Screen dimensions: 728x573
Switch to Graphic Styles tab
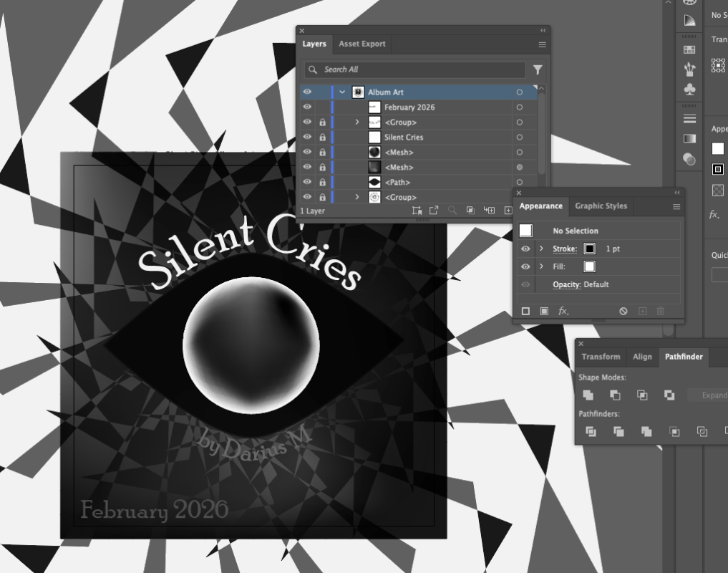coord(601,206)
